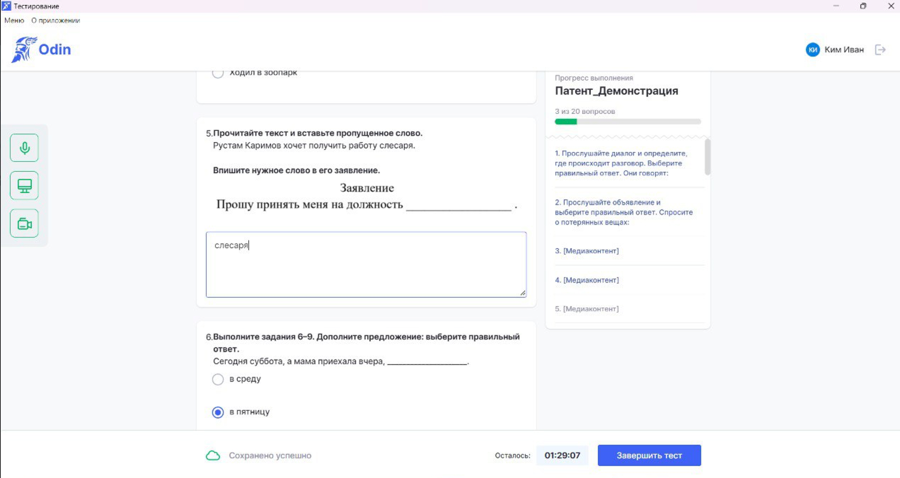Image resolution: width=900 pixels, height=478 pixels.
Task: Open question 5 [Медиаконтент] in list
Action: (587, 309)
